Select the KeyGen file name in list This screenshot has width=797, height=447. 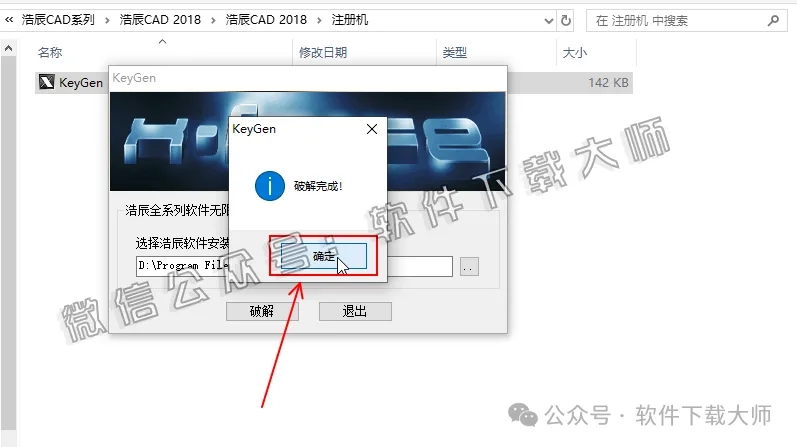(x=81, y=82)
